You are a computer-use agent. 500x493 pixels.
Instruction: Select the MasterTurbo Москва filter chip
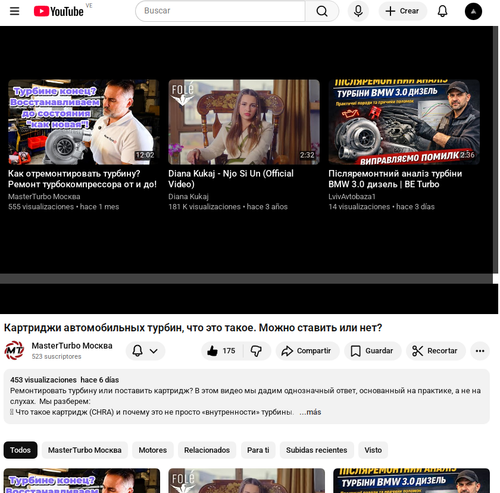pyautogui.click(x=85, y=450)
